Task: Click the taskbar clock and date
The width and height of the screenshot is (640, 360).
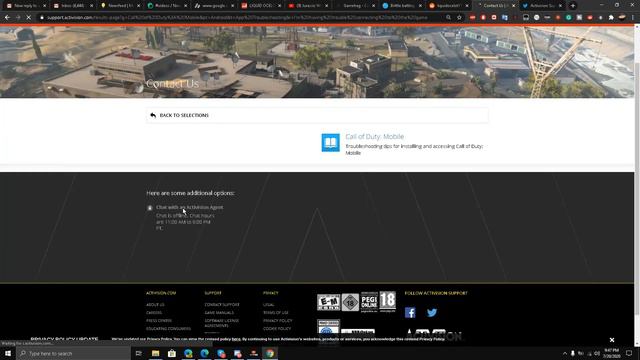Action: (611, 353)
